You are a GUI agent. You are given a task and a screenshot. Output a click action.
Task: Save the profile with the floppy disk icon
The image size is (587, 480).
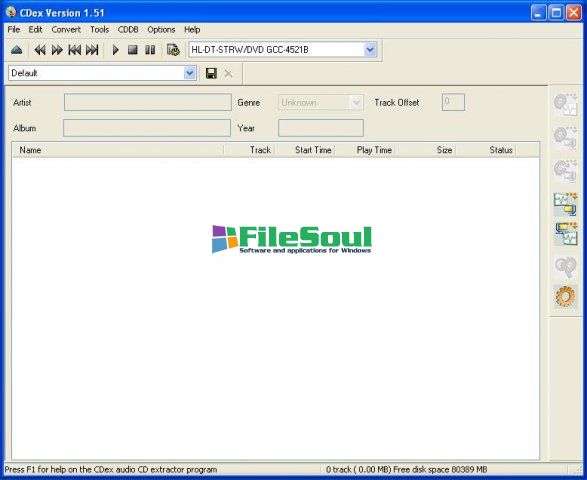click(x=211, y=73)
